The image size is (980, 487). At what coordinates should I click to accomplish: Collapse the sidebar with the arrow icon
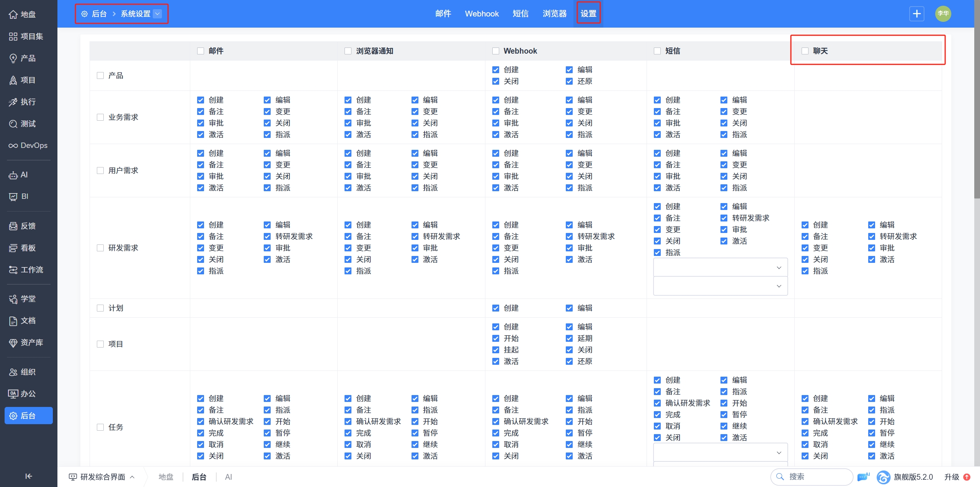pyautogui.click(x=28, y=476)
